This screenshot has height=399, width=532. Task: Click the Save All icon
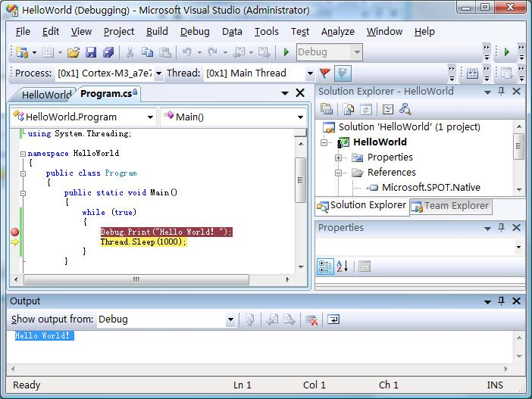point(108,52)
